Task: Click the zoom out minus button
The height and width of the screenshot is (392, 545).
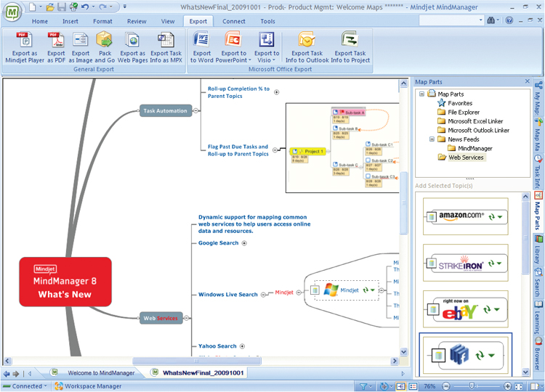Action: coord(446,386)
